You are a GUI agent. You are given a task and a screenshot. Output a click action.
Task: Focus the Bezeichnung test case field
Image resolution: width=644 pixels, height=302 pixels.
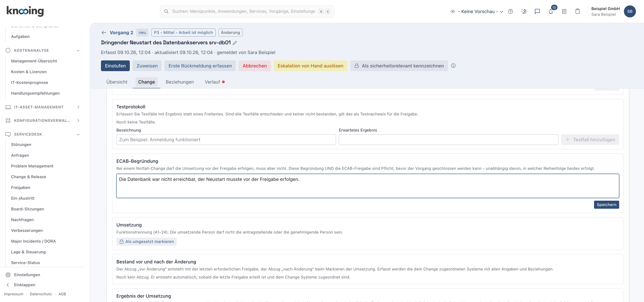(x=226, y=139)
